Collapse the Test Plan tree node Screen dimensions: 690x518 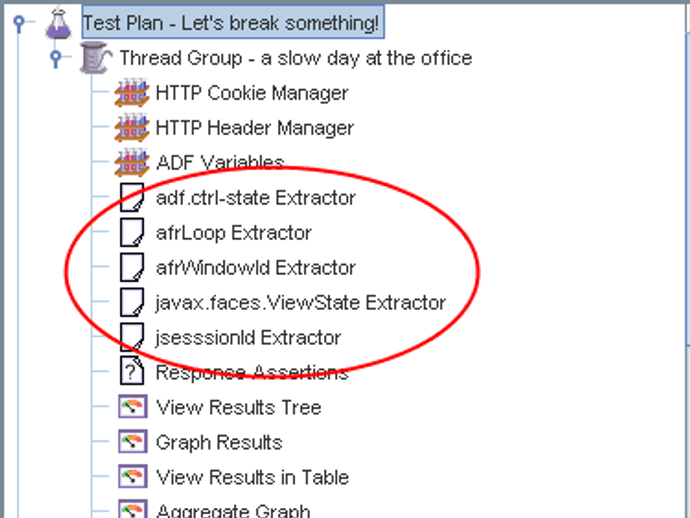click(x=18, y=23)
